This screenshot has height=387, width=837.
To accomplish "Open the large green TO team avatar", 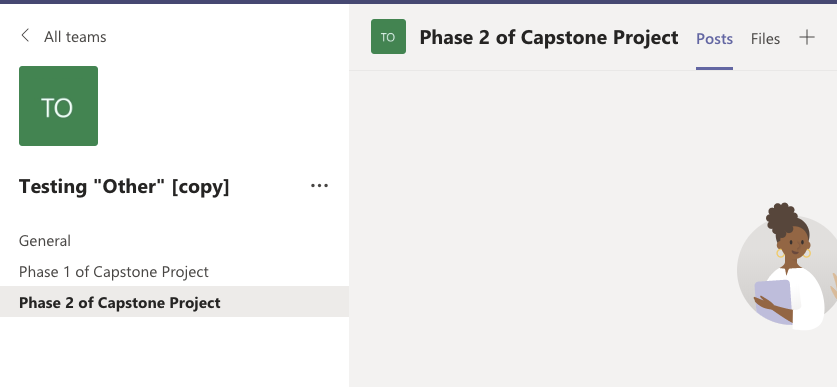I will point(58,106).
